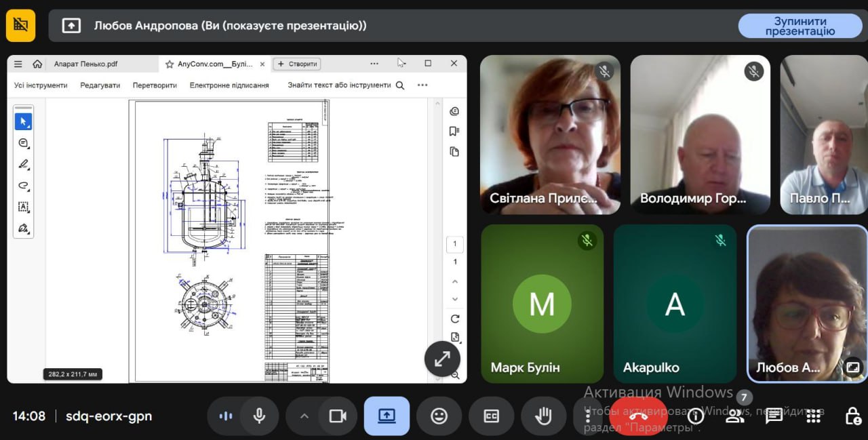This screenshot has width=868, height=440.
Task: Open the comment tool in PDF sidebar
Action: tap(23, 143)
